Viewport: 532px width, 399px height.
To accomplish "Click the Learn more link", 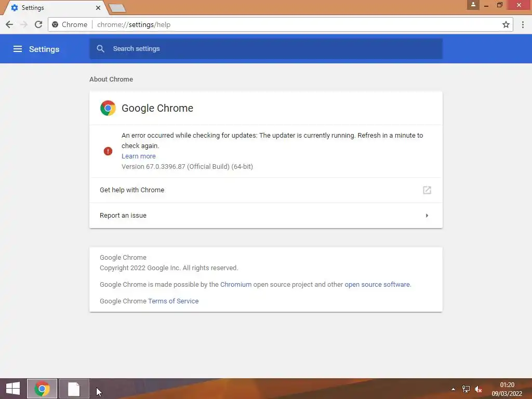I will pos(138,156).
